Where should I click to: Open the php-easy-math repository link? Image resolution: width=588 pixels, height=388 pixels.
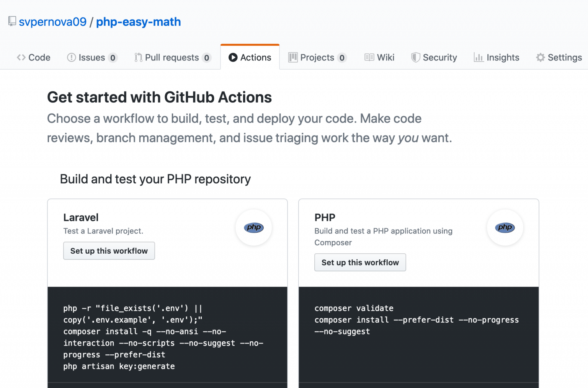point(138,22)
